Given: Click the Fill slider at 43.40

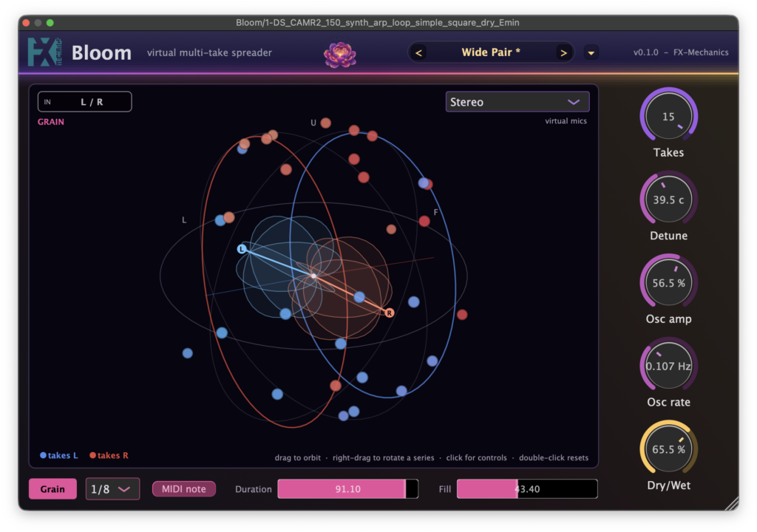Looking at the screenshot, I should point(527,489).
